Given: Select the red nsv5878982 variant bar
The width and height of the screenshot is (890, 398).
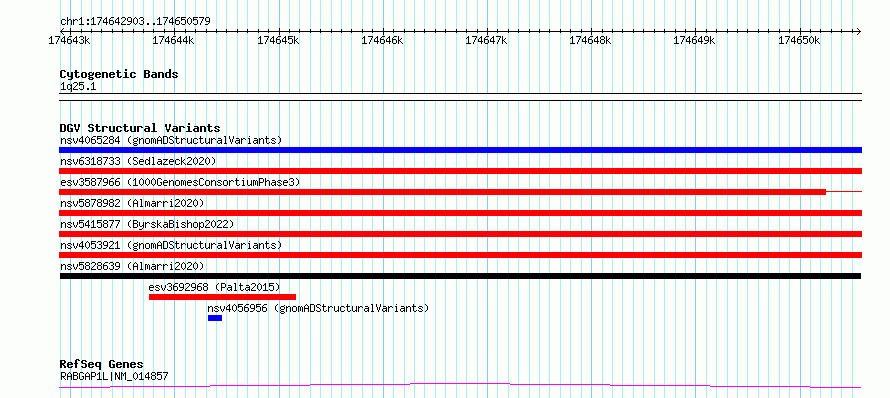Looking at the screenshot, I should tap(460, 213).
